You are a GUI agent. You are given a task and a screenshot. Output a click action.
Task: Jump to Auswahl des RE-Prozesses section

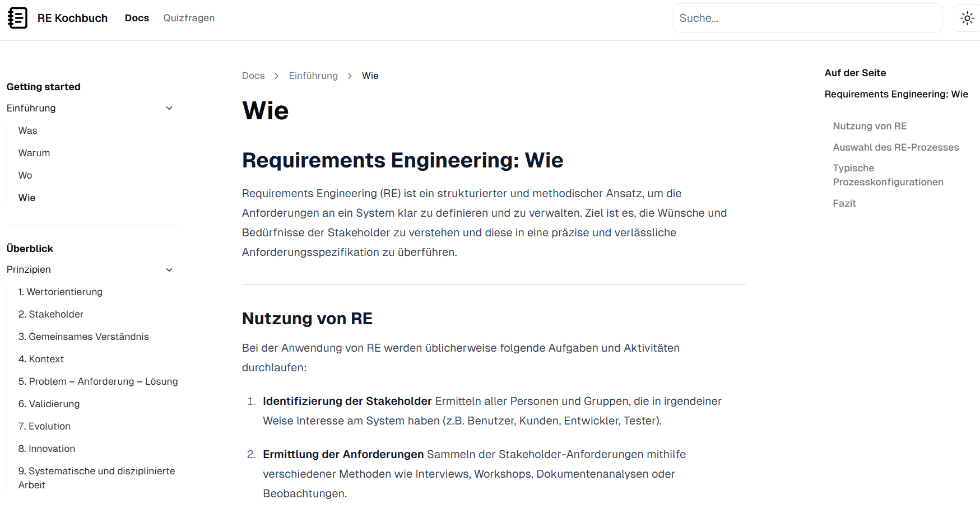pyautogui.click(x=895, y=147)
